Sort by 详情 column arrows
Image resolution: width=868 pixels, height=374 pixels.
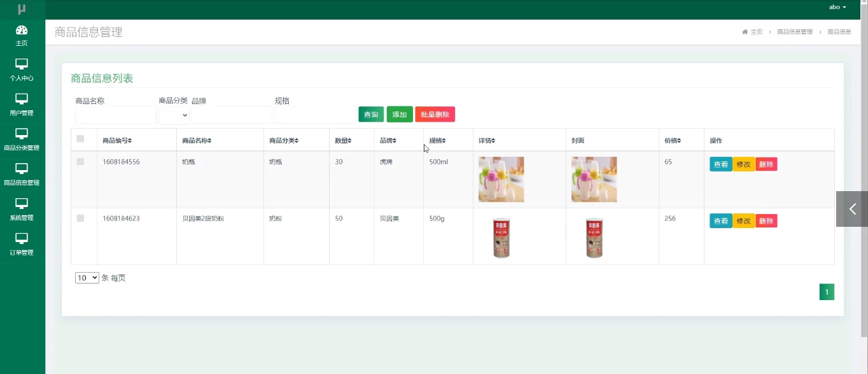click(x=493, y=141)
